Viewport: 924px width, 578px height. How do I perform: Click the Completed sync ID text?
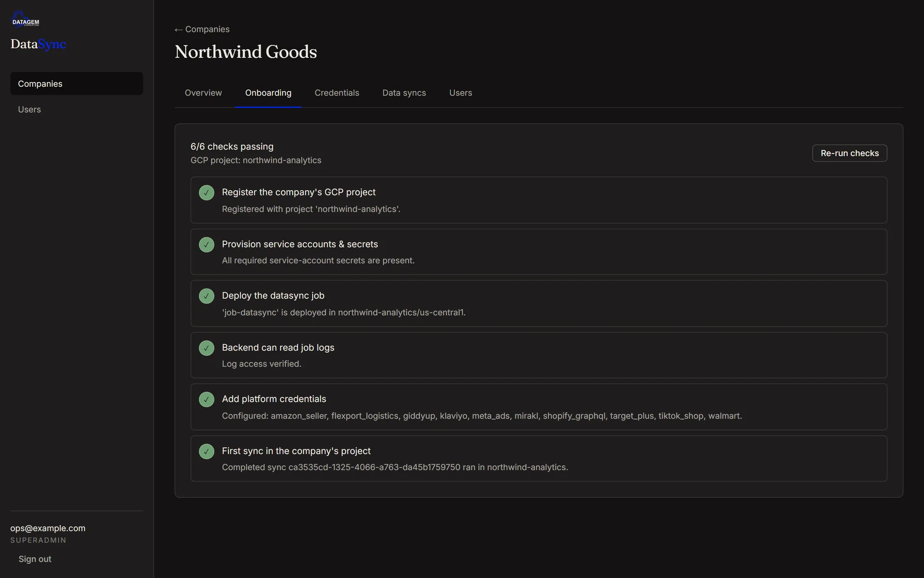[x=395, y=468]
